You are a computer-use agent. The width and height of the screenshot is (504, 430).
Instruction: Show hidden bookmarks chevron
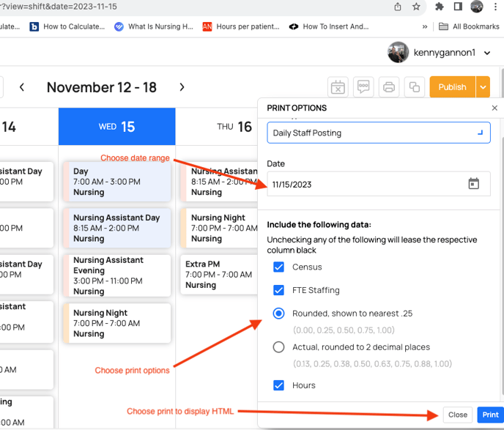click(425, 26)
